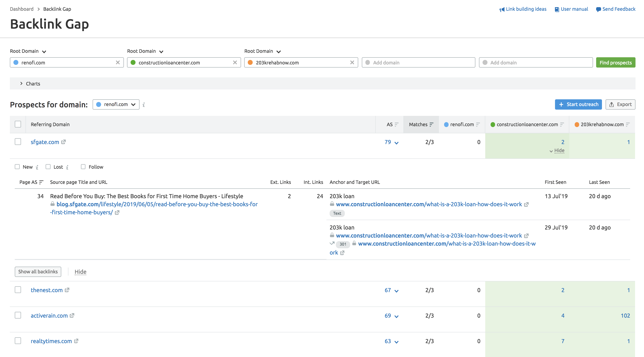Open blog.sfgate.com source page external icon

pyautogui.click(x=117, y=212)
